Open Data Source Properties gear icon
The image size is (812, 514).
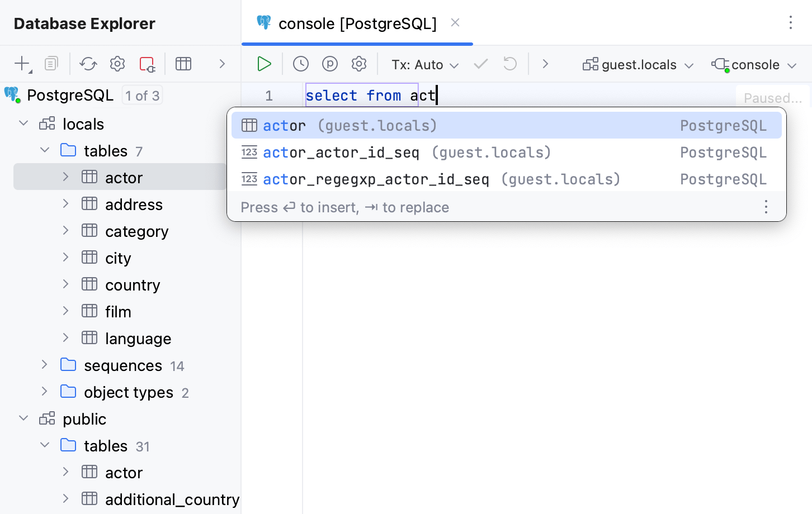pyautogui.click(x=117, y=64)
